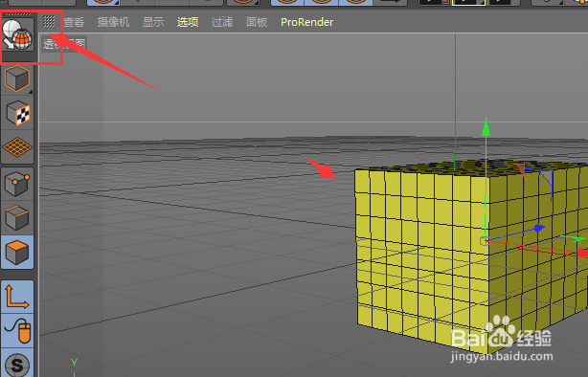Click the Make Editable icon
This screenshot has height=377, width=588.
click(x=17, y=34)
